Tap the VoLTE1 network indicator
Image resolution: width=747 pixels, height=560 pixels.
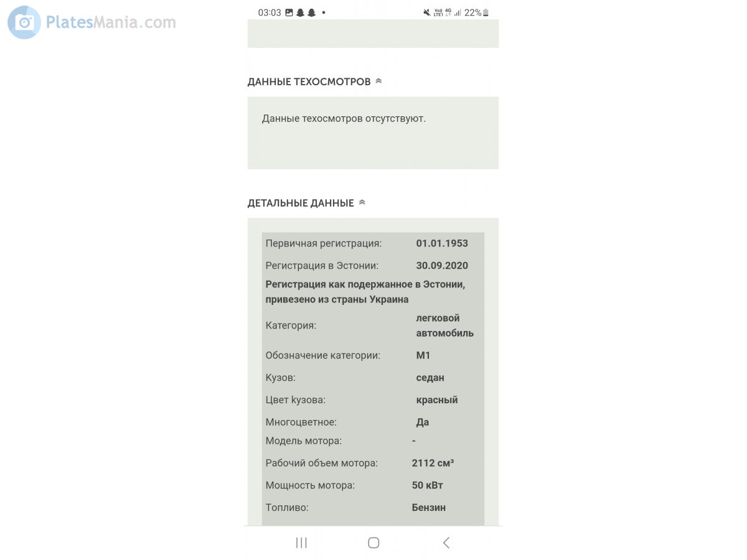click(438, 12)
